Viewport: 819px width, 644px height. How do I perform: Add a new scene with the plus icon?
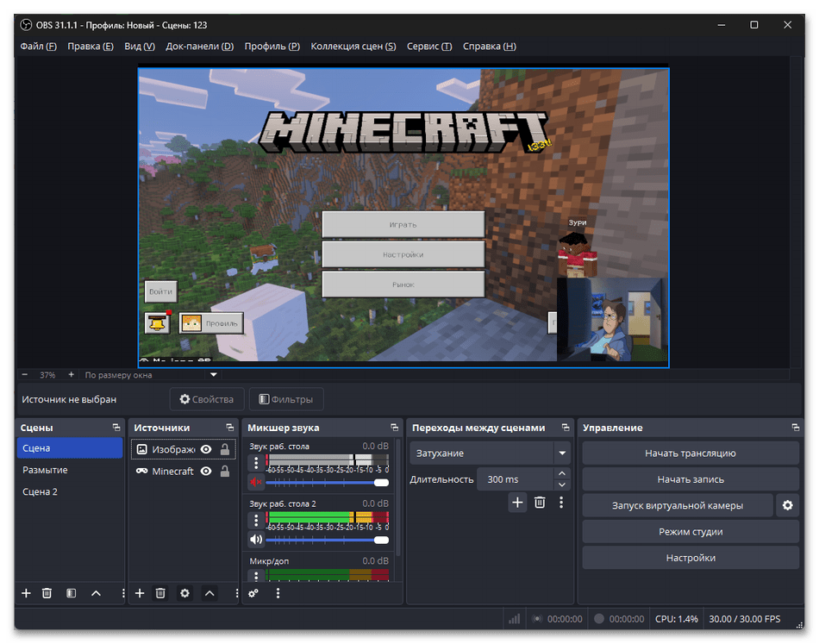pyautogui.click(x=26, y=593)
